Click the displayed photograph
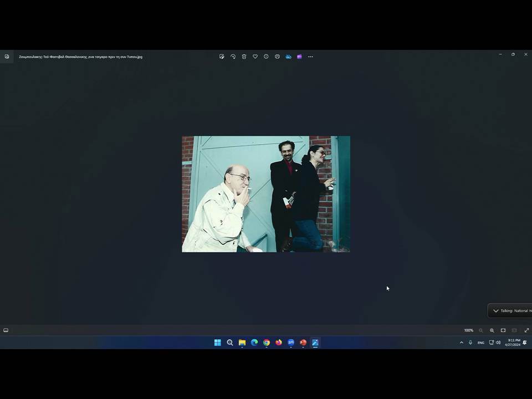This screenshot has width=532, height=399. click(266, 194)
